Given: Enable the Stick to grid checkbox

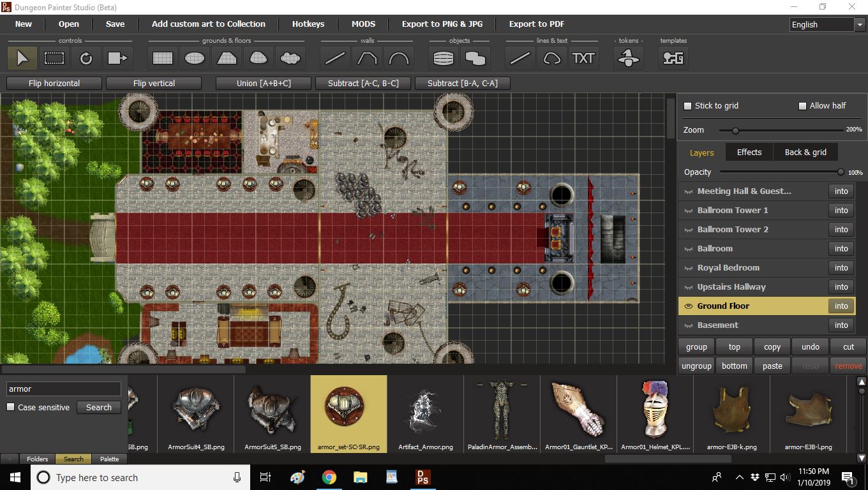Looking at the screenshot, I should [688, 106].
